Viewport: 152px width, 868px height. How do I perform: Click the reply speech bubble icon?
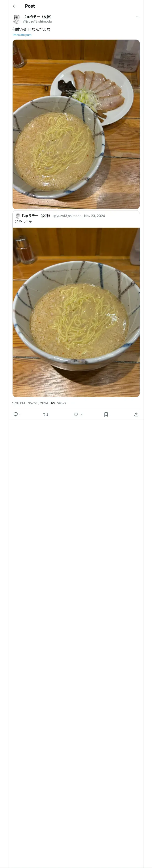click(x=16, y=414)
